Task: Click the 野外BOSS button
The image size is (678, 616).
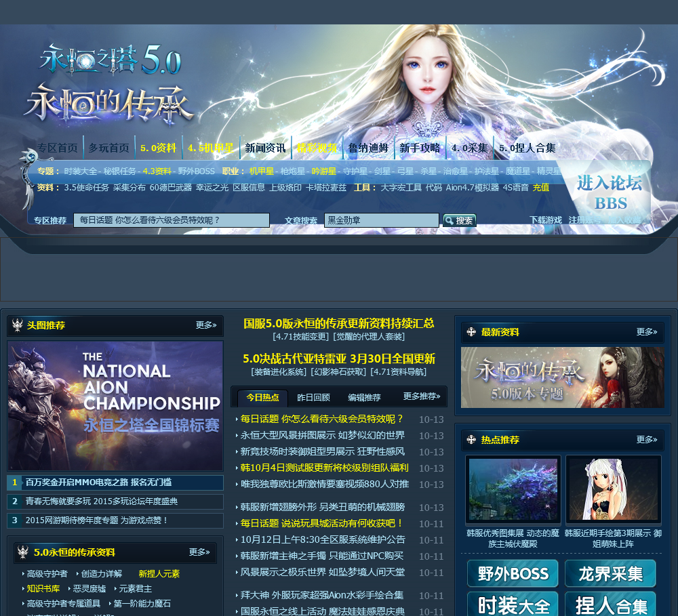Action: (x=513, y=573)
